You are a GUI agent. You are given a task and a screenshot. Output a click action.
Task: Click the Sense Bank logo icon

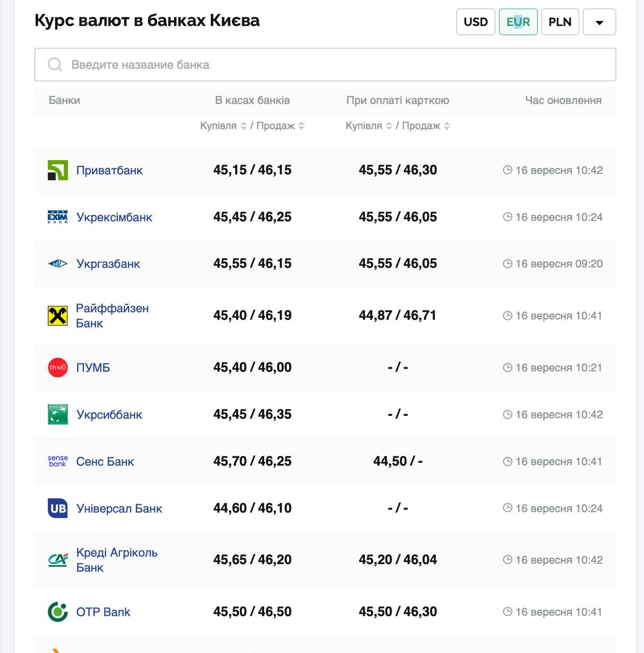(x=58, y=462)
